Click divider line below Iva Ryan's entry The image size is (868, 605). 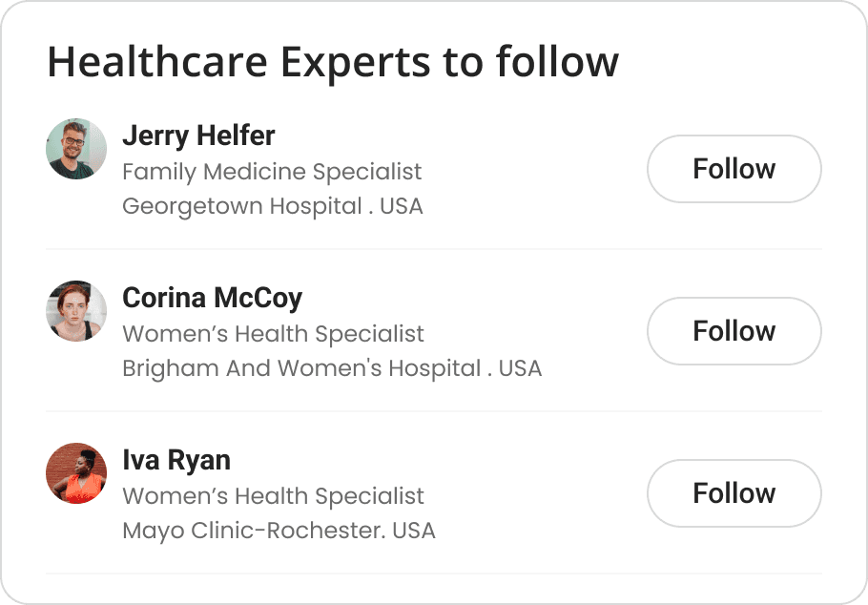point(434,574)
